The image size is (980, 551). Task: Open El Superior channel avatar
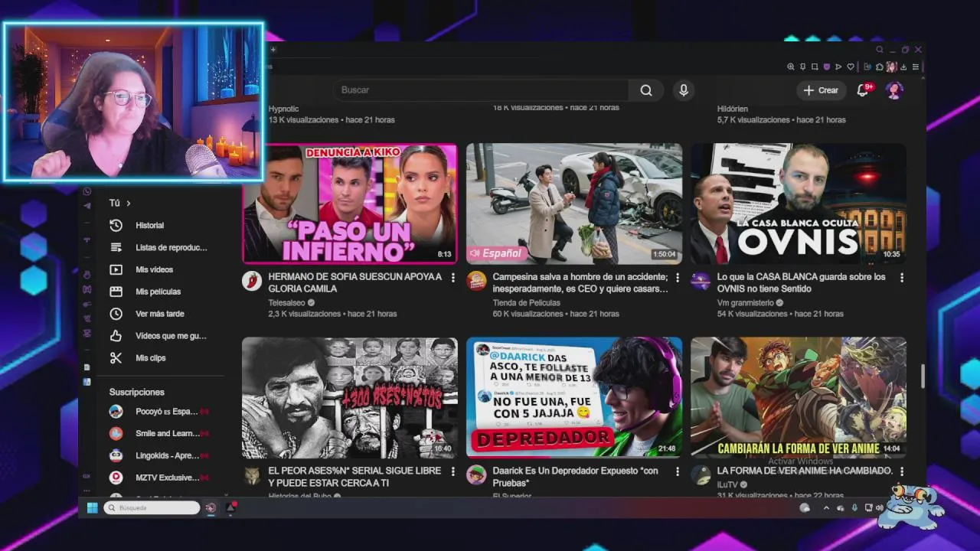tap(476, 475)
